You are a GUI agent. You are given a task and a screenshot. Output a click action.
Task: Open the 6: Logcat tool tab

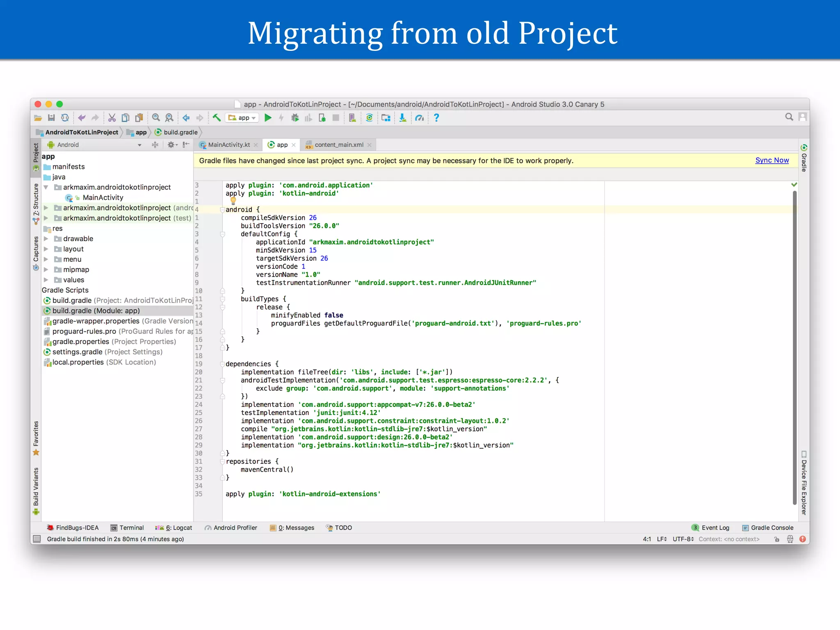tap(173, 528)
